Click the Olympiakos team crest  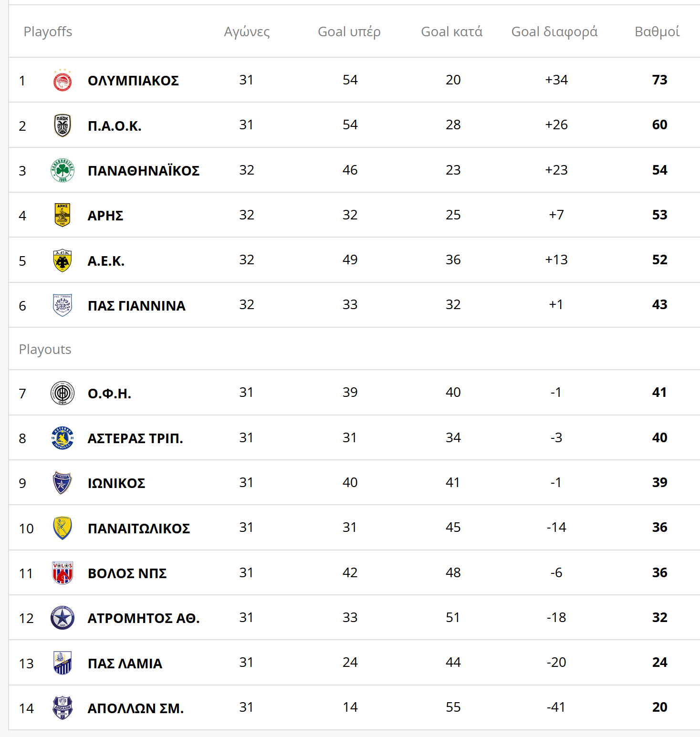click(x=63, y=80)
